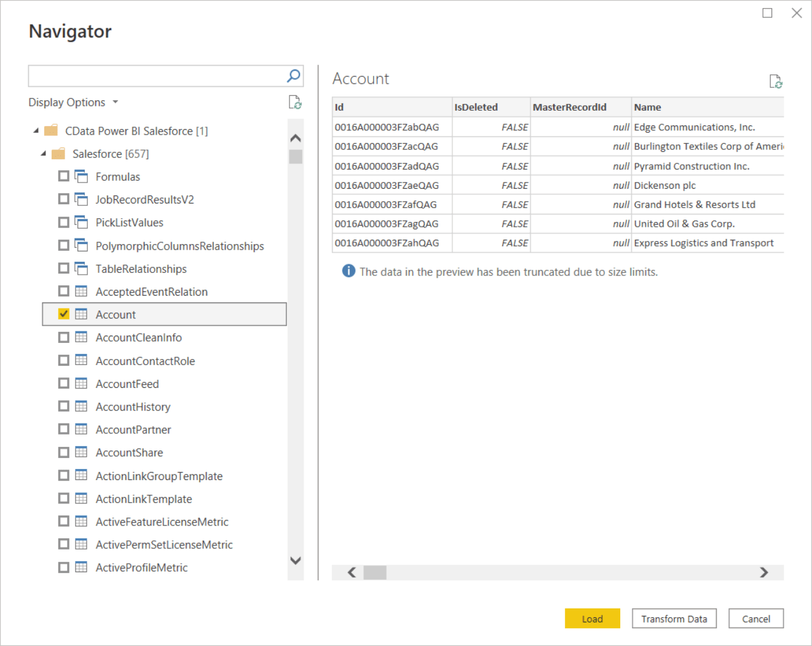Click the table icon beside Account
Image resolution: width=812 pixels, height=646 pixels.
pyautogui.click(x=81, y=314)
